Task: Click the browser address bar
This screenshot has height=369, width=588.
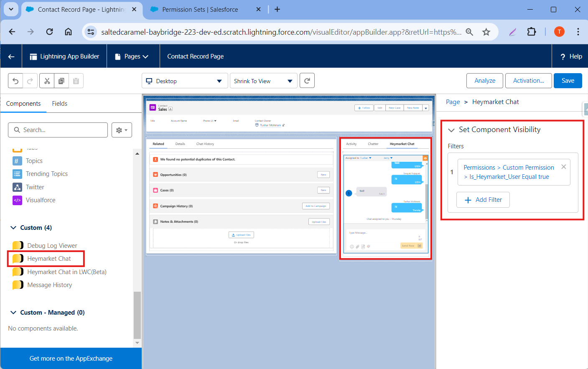Action: [x=281, y=32]
